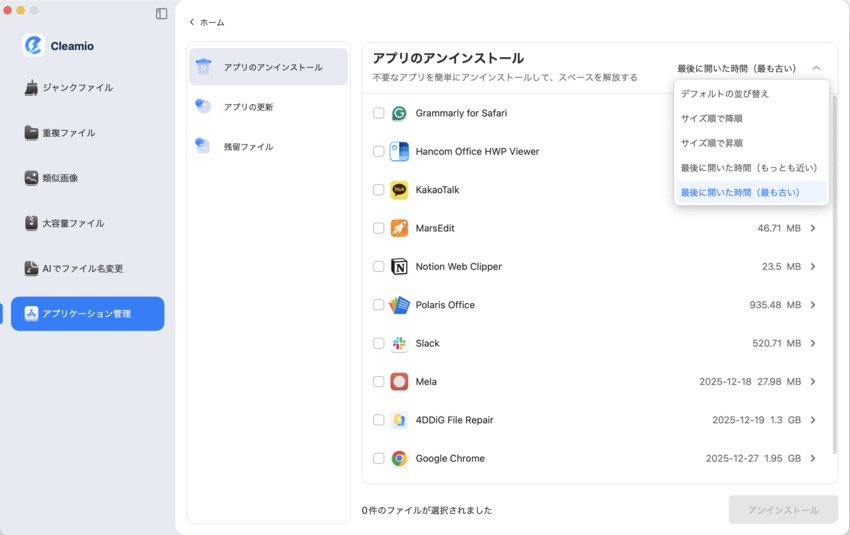Open the 類似画像 section

pos(87,178)
